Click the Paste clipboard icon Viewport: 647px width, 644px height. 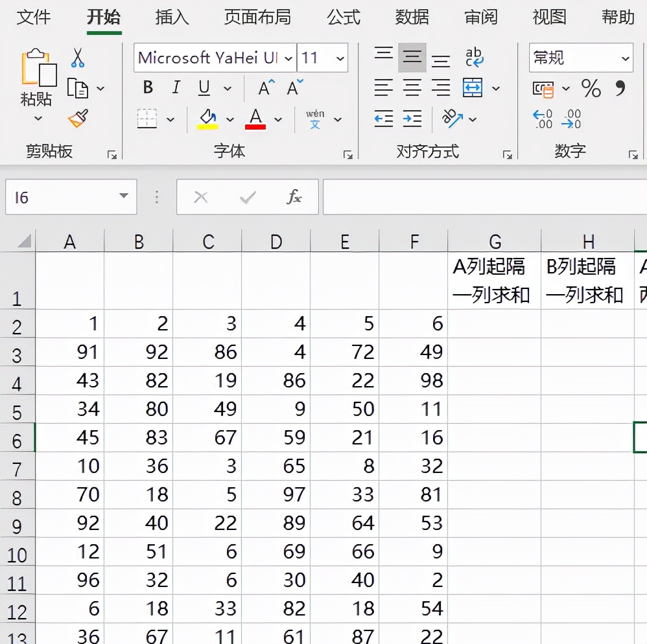tap(39, 67)
